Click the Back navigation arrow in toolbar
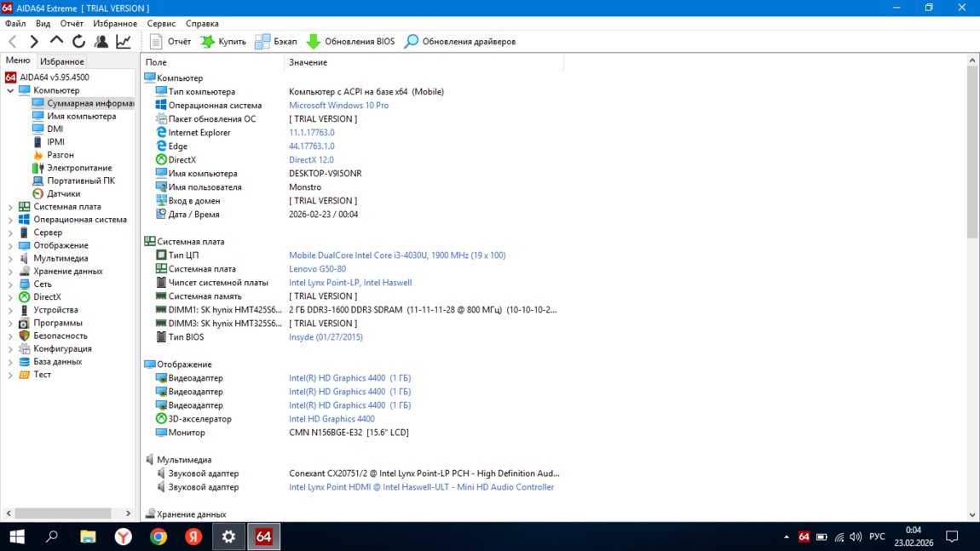The width and height of the screenshot is (980, 551). [x=13, y=41]
